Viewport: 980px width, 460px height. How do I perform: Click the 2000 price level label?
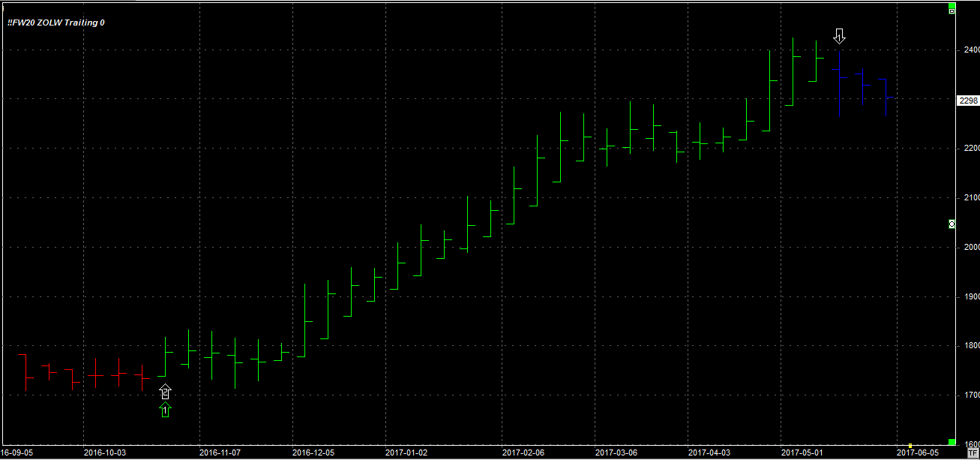tap(971, 248)
